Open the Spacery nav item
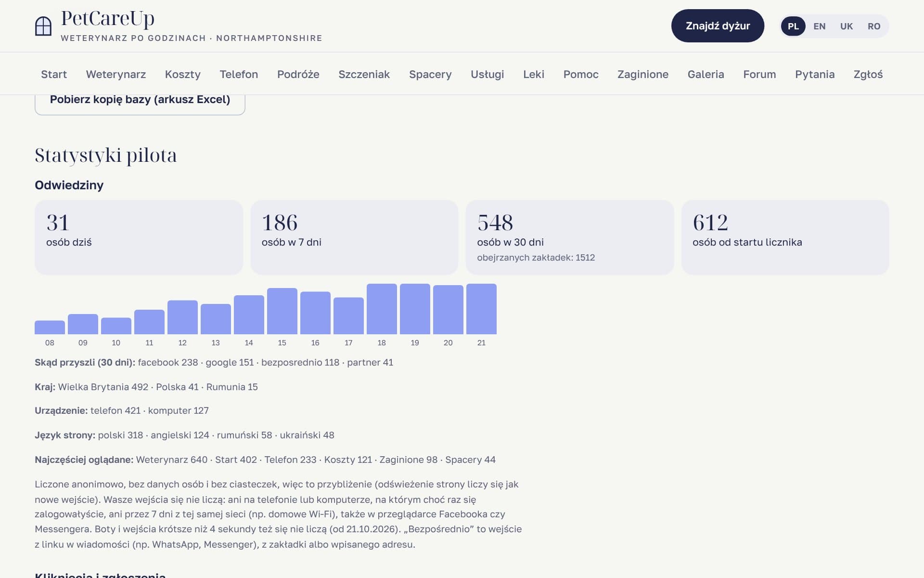The width and height of the screenshot is (924, 578). [430, 74]
